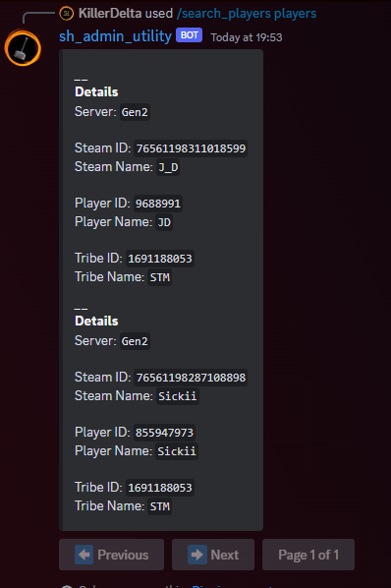Click the first Tribe ID 1691188053 value

tap(159, 259)
